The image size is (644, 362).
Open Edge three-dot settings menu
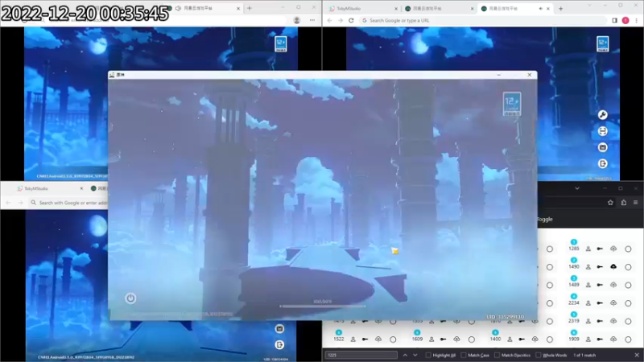tap(312, 20)
